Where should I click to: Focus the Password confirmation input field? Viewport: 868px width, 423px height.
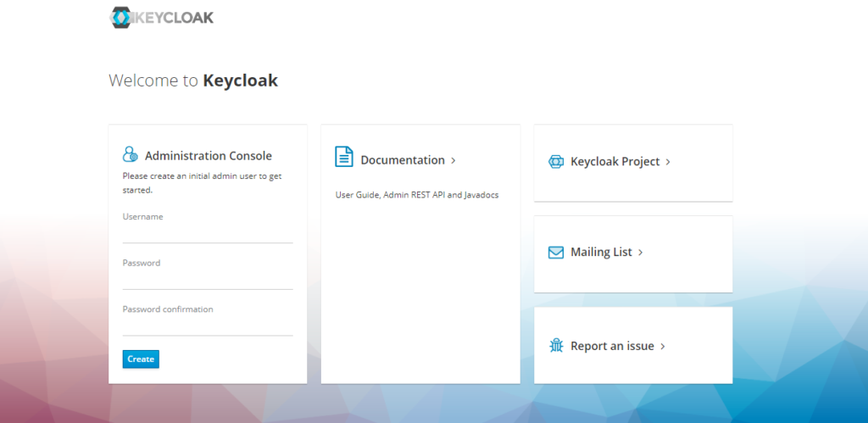[208, 327]
